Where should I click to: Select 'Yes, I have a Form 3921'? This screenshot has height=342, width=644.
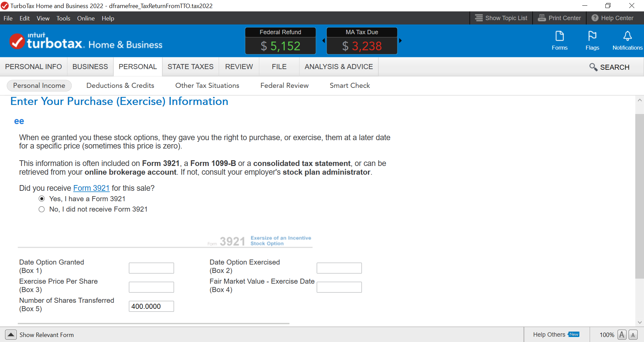click(x=42, y=199)
